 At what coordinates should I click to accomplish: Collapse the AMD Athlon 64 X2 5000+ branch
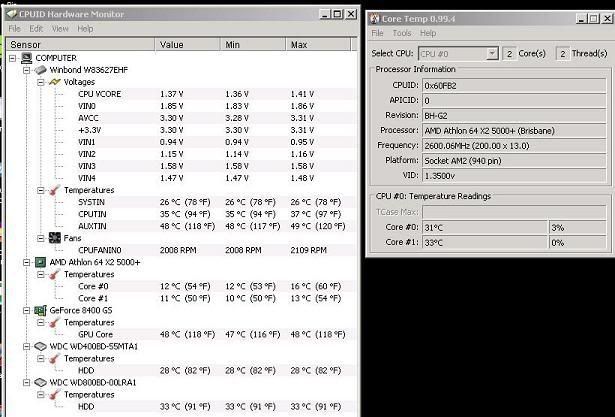[x=27, y=262]
